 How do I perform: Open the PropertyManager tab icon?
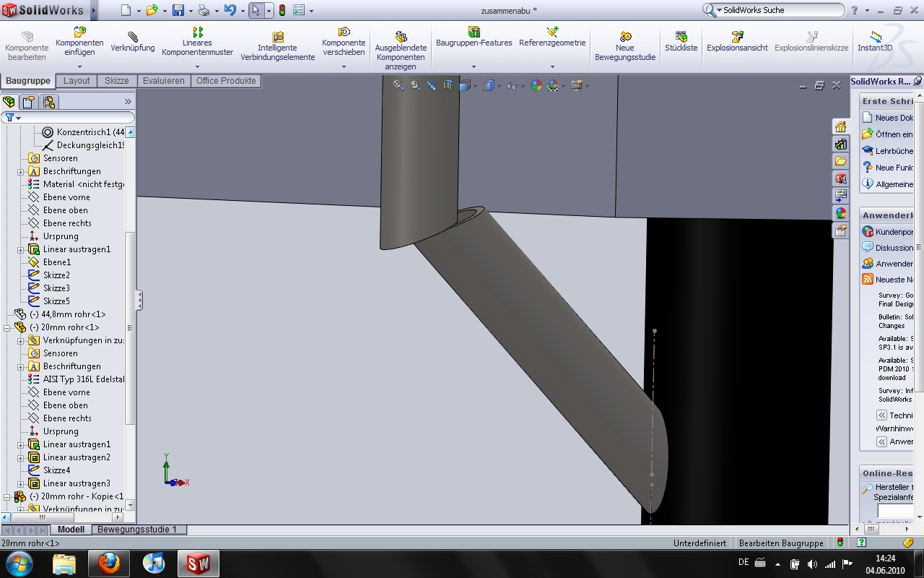[28, 102]
